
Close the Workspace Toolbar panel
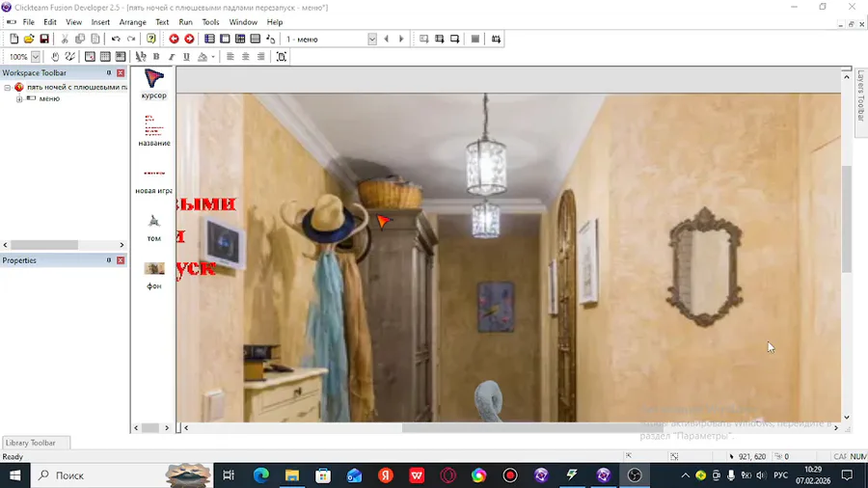click(121, 72)
